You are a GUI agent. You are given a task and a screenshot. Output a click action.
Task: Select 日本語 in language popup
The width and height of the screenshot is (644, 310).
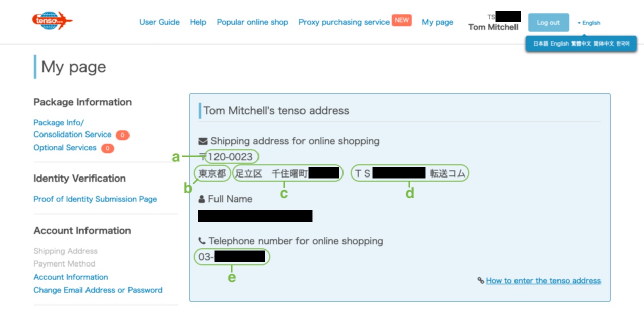(x=540, y=44)
